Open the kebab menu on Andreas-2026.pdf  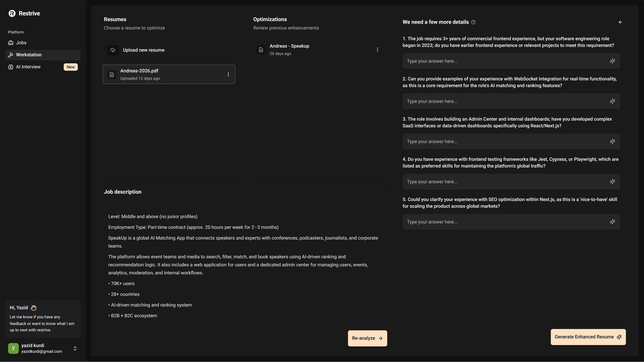coord(228,74)
